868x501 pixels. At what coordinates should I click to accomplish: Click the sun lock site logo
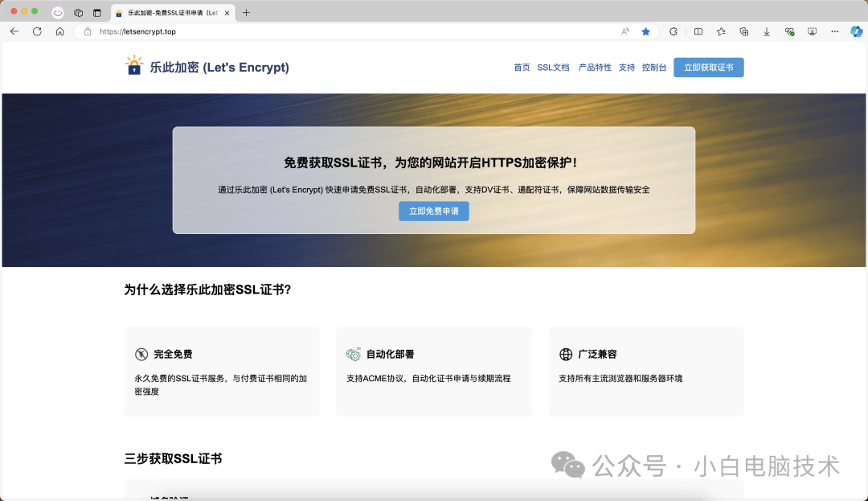pyautogui.click(x=134, y=65)
